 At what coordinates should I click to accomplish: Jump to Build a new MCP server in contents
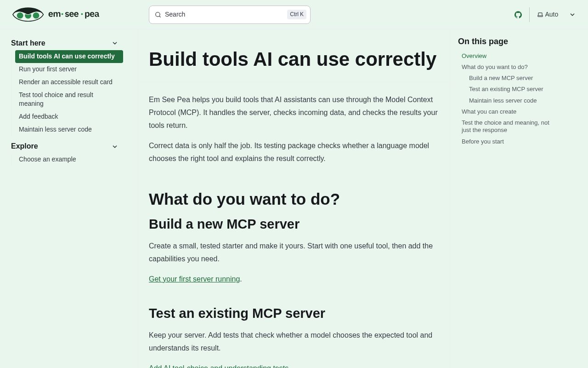(x=501, y=78)
